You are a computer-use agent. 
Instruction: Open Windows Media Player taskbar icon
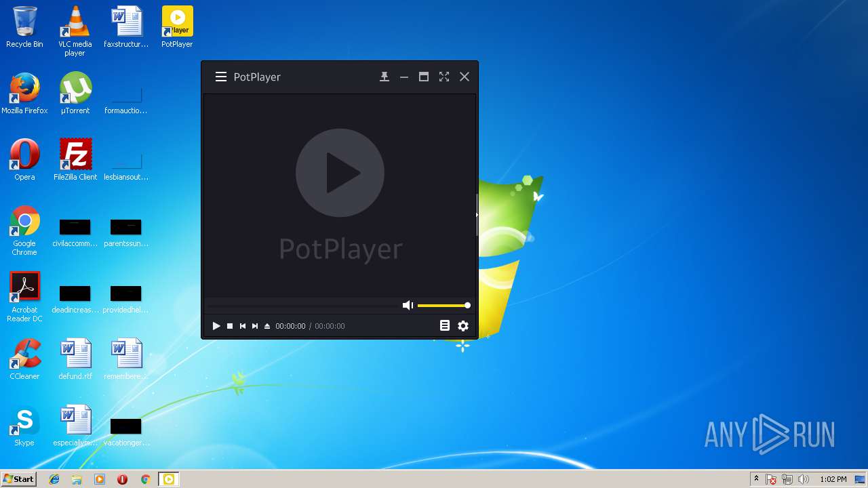pos(100,479)
